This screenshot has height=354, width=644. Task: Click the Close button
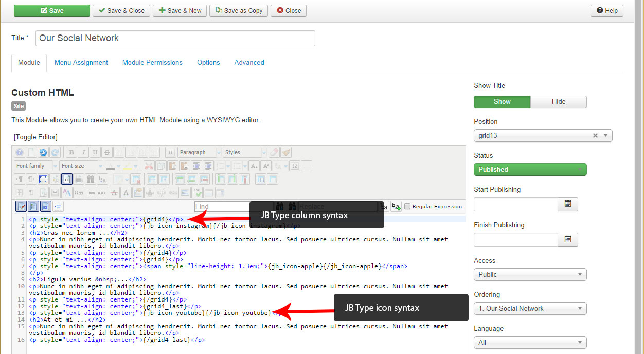tap(289, 11)
